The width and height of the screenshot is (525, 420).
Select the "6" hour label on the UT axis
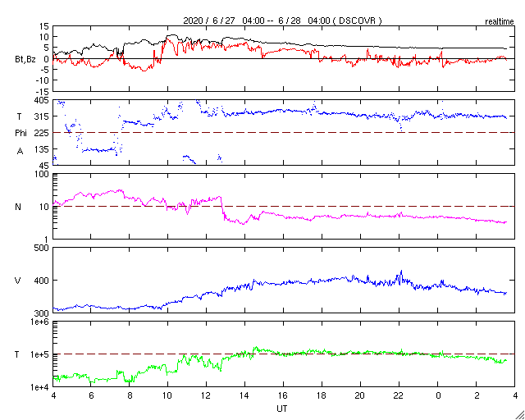point(91,395)
